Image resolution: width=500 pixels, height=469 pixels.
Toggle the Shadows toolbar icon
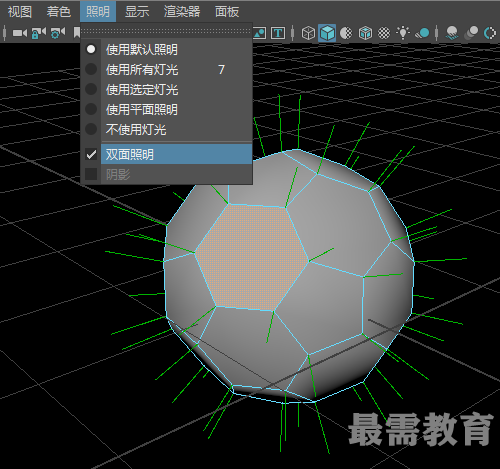pyautogui.click(x=422, y=33)
